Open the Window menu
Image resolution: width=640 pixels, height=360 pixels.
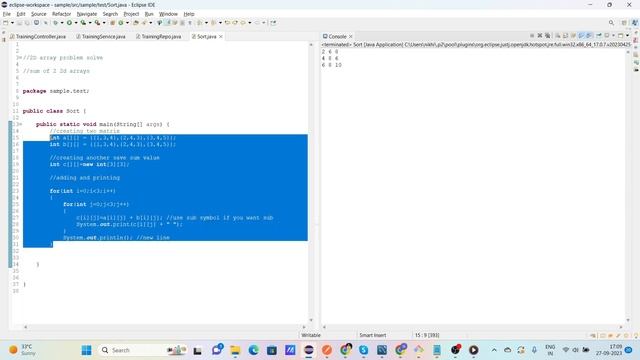point(168,14)
